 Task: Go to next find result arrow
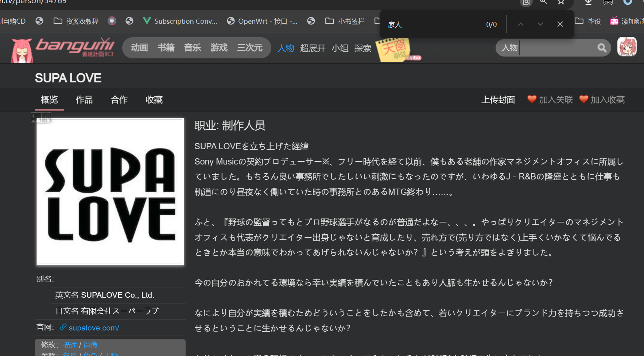click(x=540, y=24)
